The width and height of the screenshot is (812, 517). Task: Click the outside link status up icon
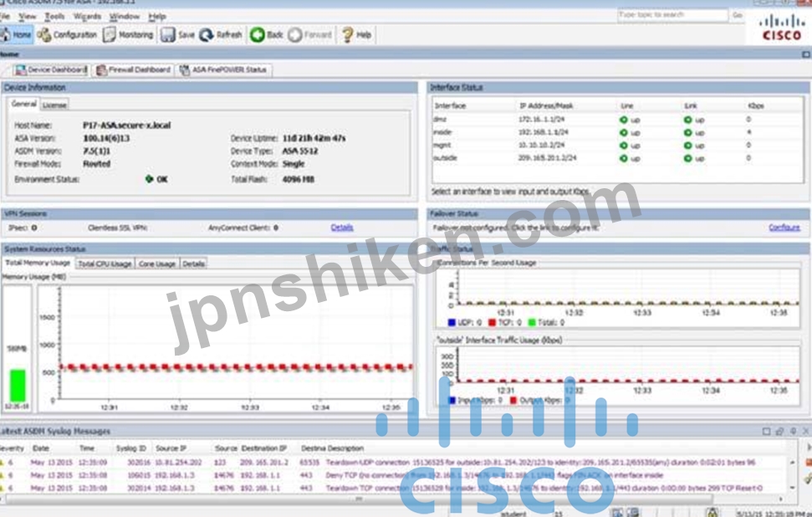(x=687, y=158)
